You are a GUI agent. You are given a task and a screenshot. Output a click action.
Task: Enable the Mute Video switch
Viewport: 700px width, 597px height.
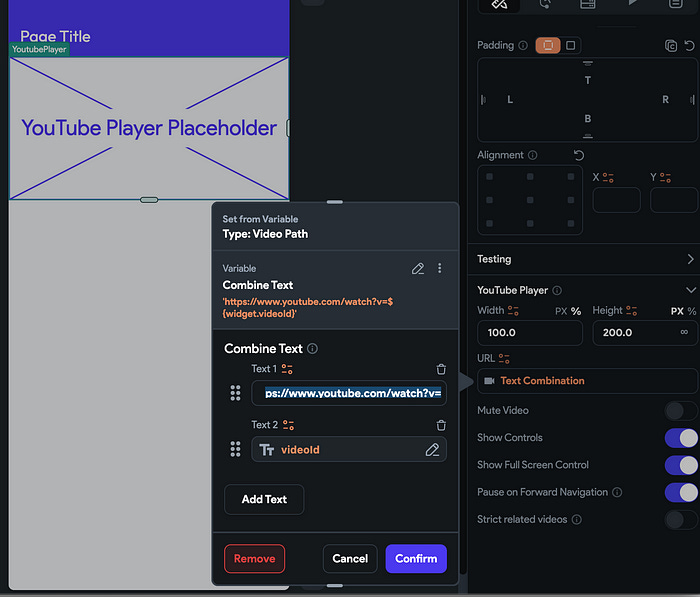pos(680,411)
